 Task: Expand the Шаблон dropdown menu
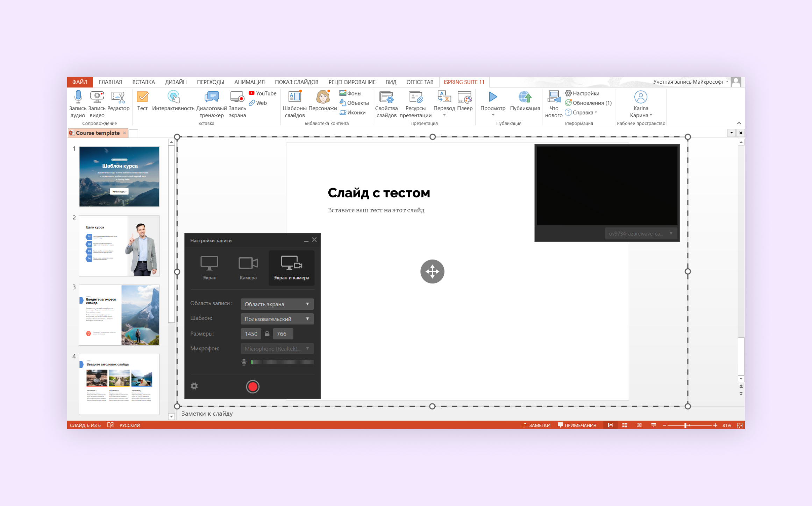tap(277, 318)
